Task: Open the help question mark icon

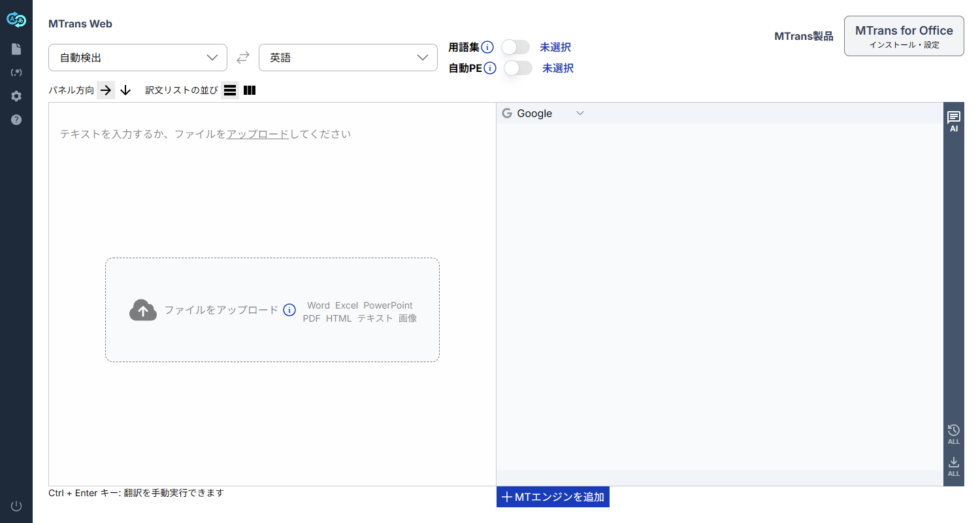Action: click(16, 120)
